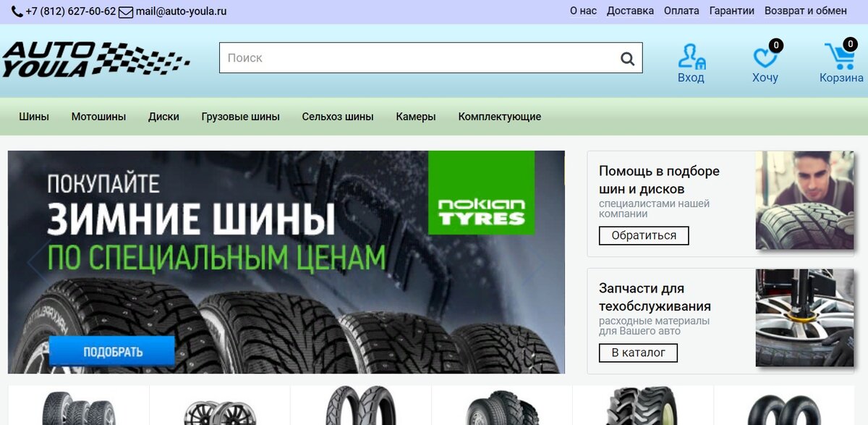This screenshot has height=425, width=868.
Task: Click the специалистами нашей компании text
Action: pyautogui.click(x=654, y=209)
